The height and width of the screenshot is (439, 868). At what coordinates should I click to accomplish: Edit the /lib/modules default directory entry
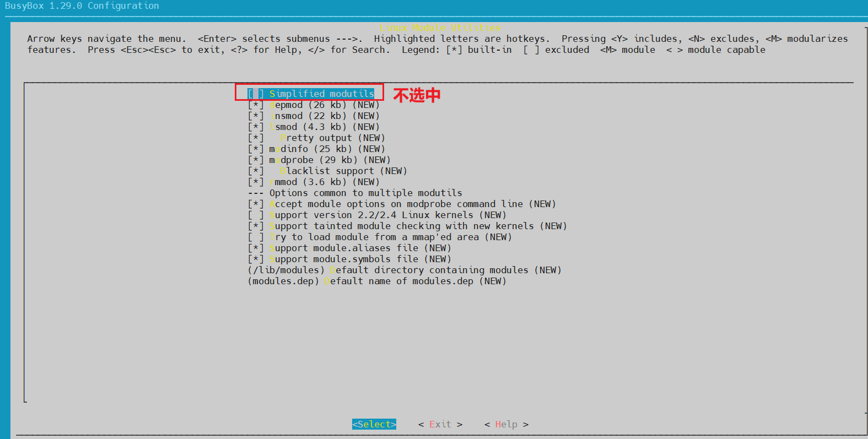405,270
